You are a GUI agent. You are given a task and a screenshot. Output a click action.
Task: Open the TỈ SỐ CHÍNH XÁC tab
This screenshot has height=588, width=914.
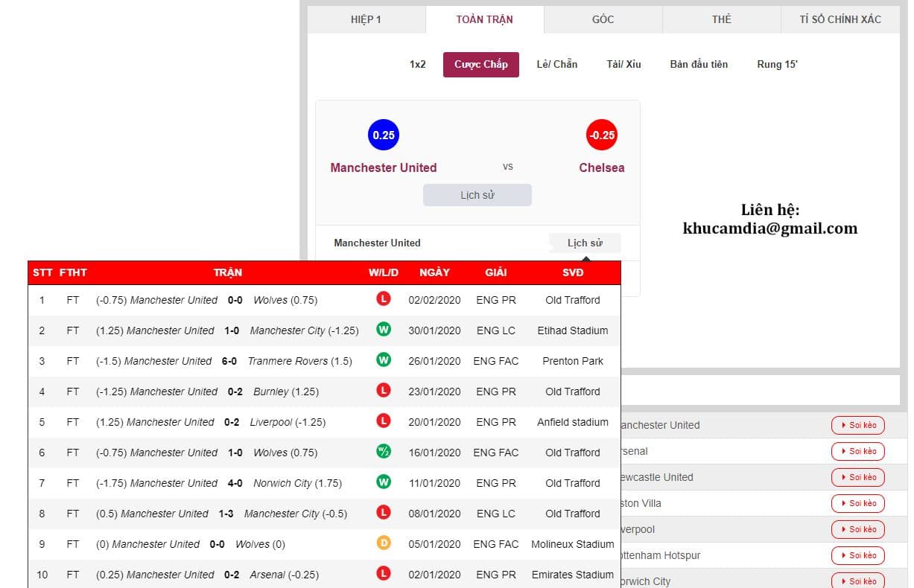click(840, 19)
